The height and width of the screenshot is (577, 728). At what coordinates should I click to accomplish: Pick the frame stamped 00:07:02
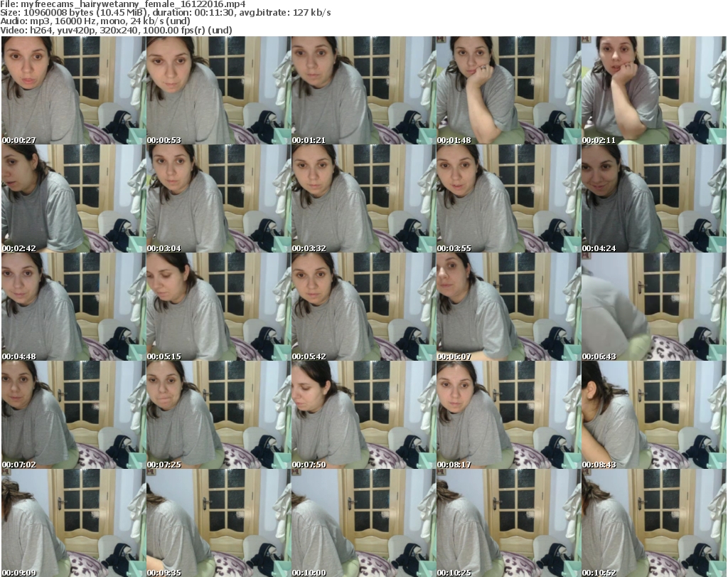click(74, 415)
